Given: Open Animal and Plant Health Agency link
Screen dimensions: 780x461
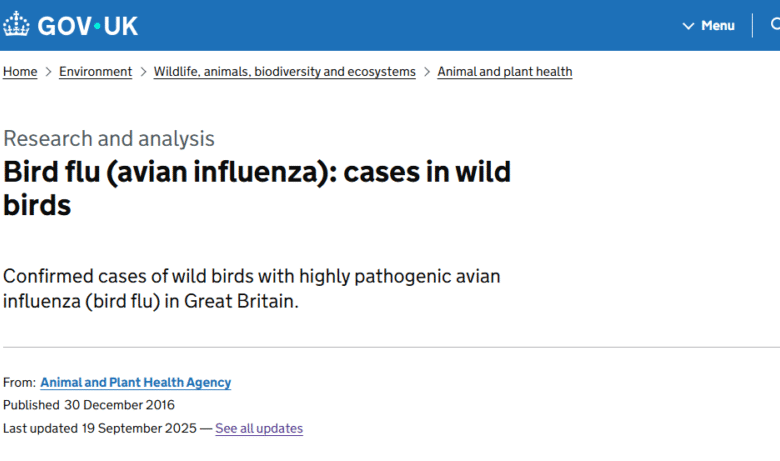Looking at the screenshot, I should 135,383.
